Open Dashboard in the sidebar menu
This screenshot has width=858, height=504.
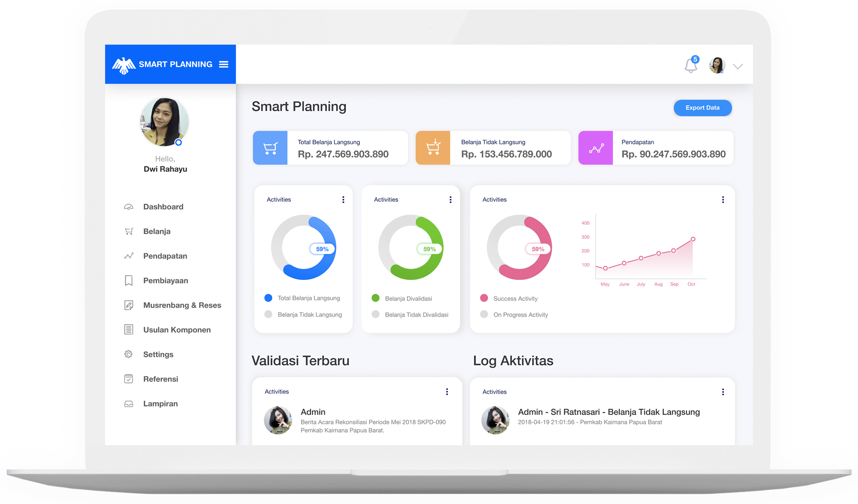163,207
